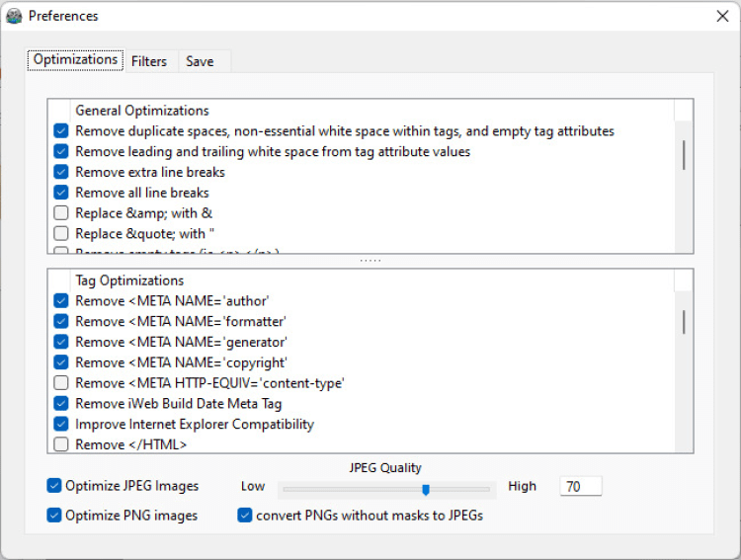Viewport: 741px width, 560px height.
Task: Click the JPEG quality value field
Action: [580, 486]
